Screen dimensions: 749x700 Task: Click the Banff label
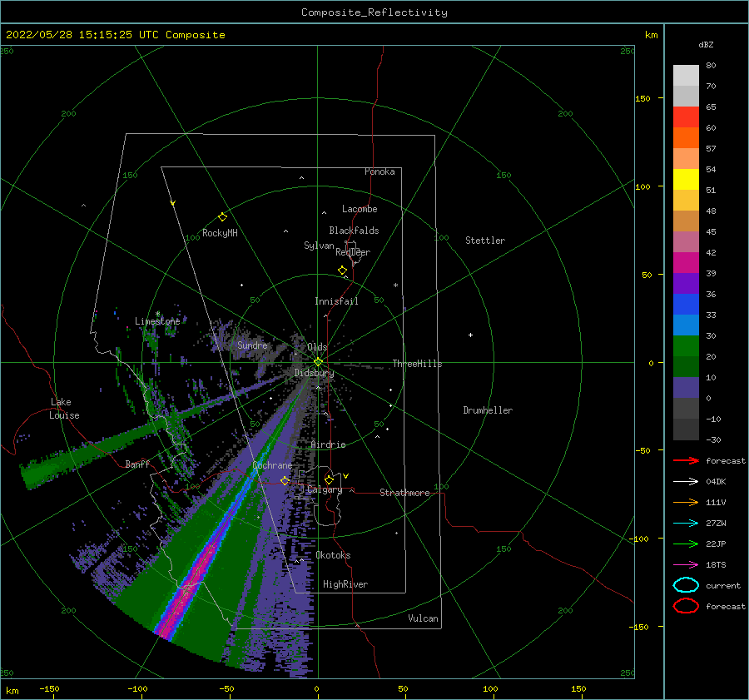(x=137, y=464)
